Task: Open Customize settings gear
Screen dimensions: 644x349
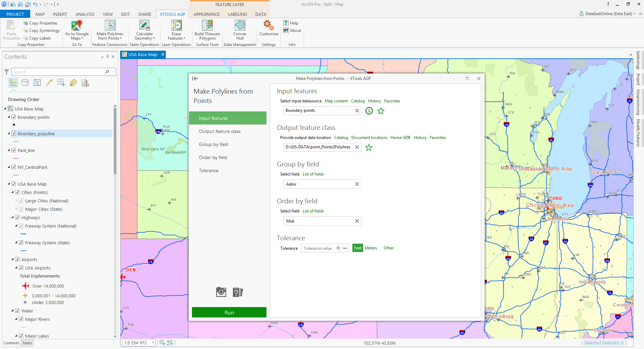Action: point(268,28)
